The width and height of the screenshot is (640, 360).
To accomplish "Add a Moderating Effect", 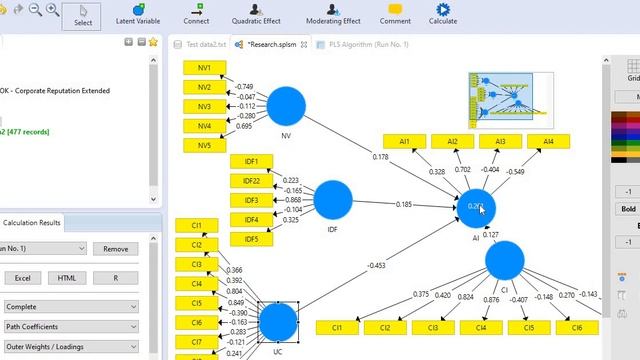I will tap(333, 15).
